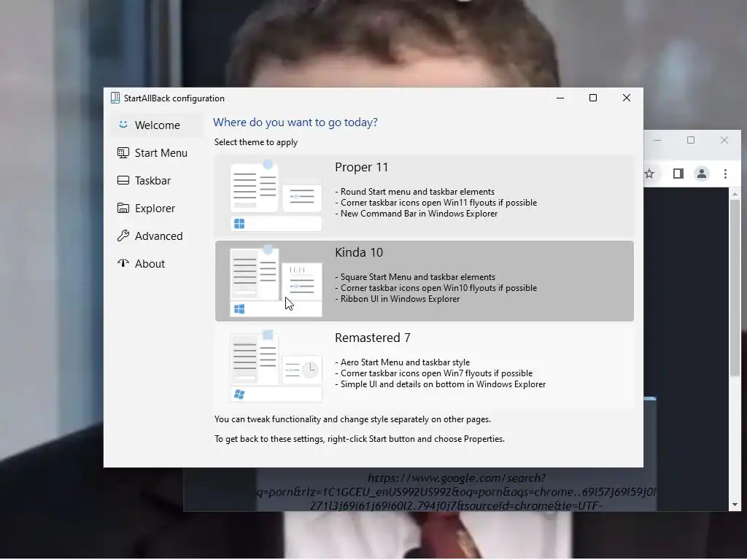Click 'Aero Start Menu and taskbar style' text
The image size is (747, 560).
(405, 362)
